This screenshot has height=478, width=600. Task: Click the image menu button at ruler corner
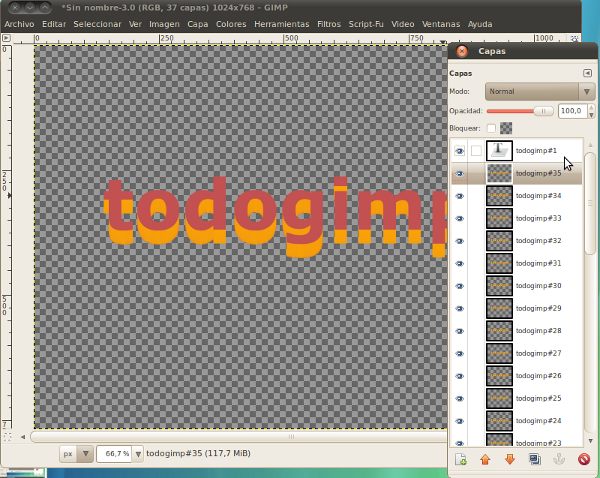[7, 38]
